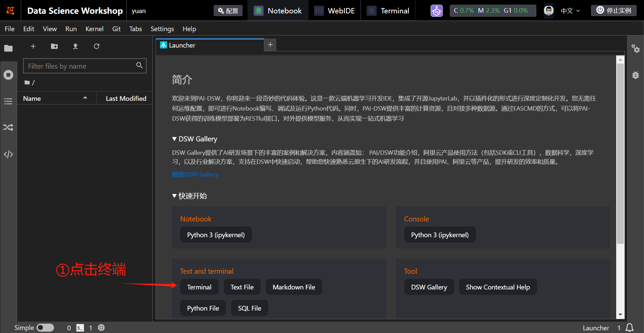Refresh the file list

pyautogui.click(x=97, y=46)
